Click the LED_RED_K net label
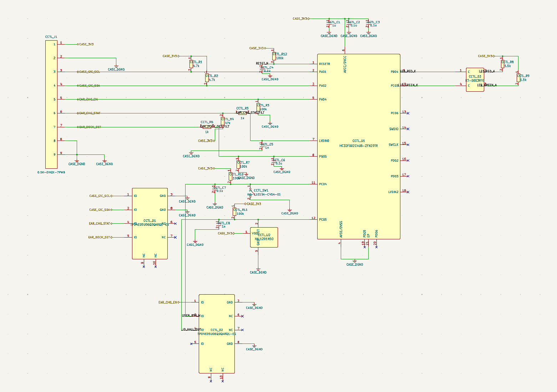 click(408, 71)
